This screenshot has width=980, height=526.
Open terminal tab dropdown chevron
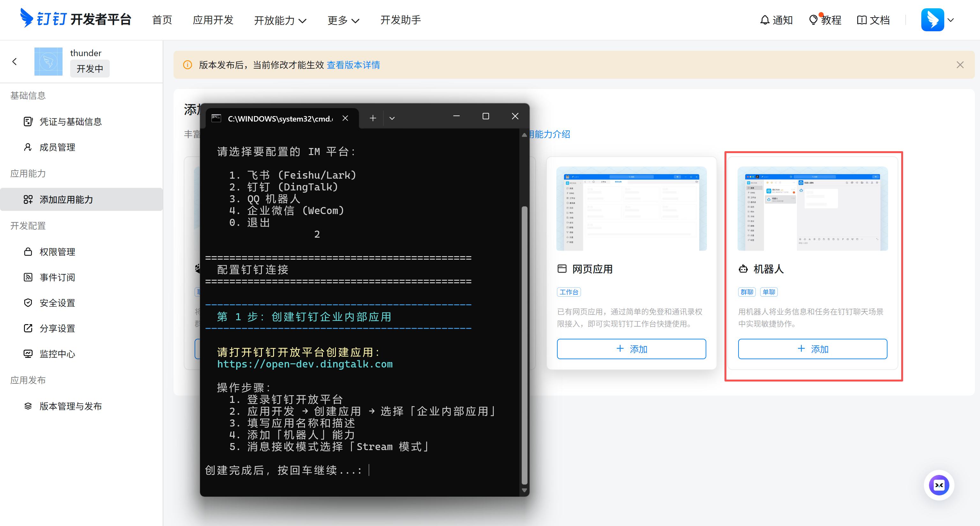392,118
